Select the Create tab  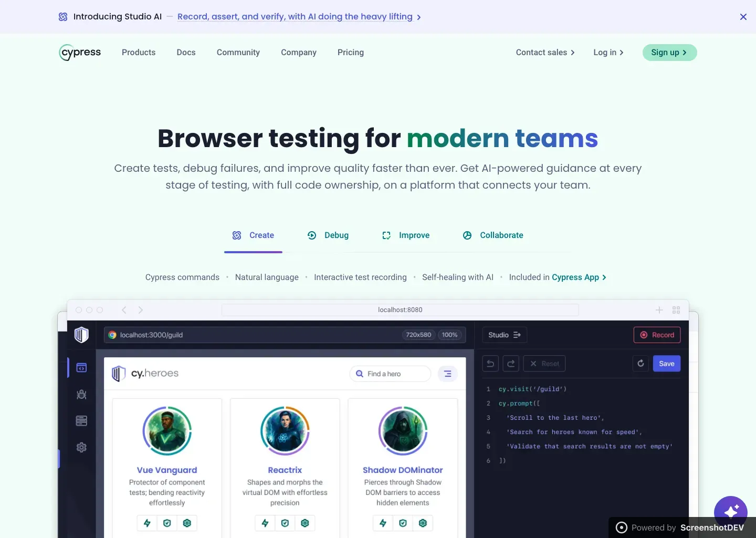pos(253,235)
